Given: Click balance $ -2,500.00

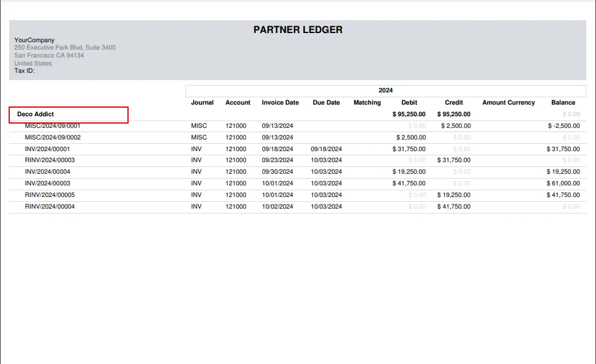Looking at the screenshot, I should coord(564,125).
